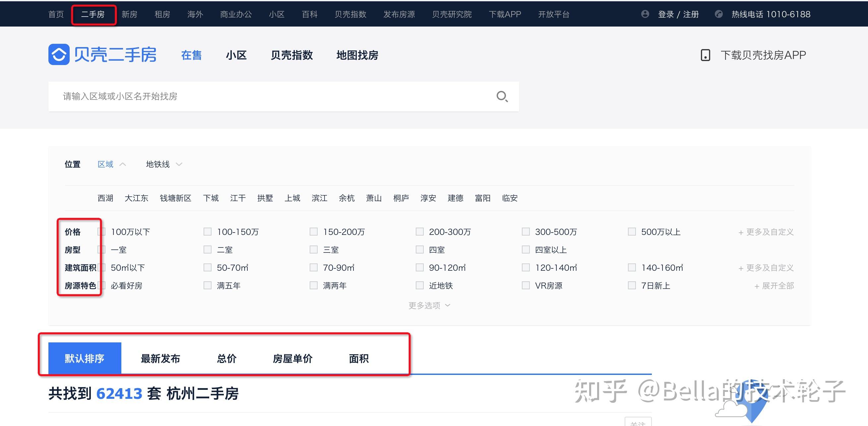
Task: Click the user avatar icon near 登录
Action: click(645, 14)
